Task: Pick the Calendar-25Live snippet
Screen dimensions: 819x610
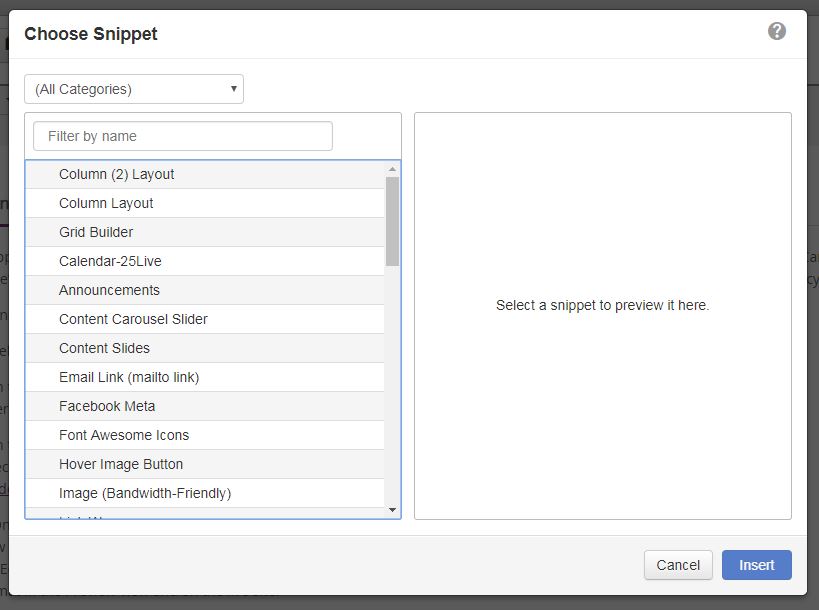Action: pos(110,261)
